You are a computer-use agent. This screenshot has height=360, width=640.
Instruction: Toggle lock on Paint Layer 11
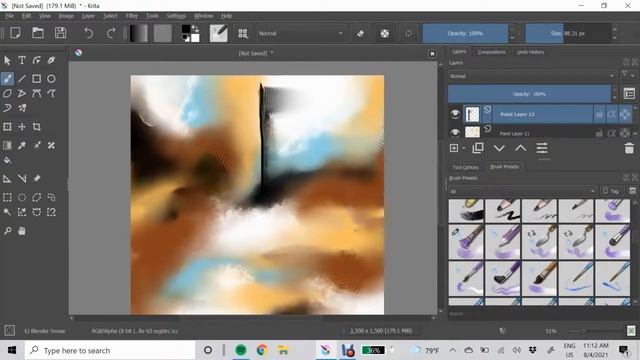click(x=599, y=133)
